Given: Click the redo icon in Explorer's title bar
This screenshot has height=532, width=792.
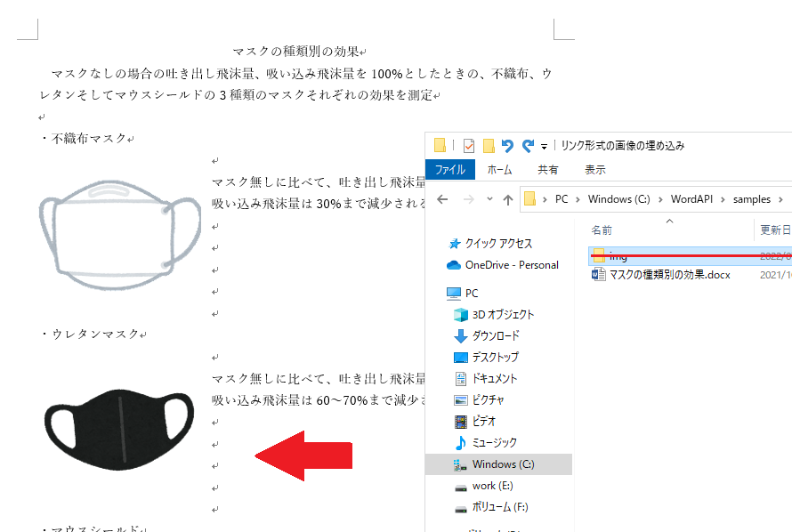Looking at the screenshot, I should (x=529, y=145).
